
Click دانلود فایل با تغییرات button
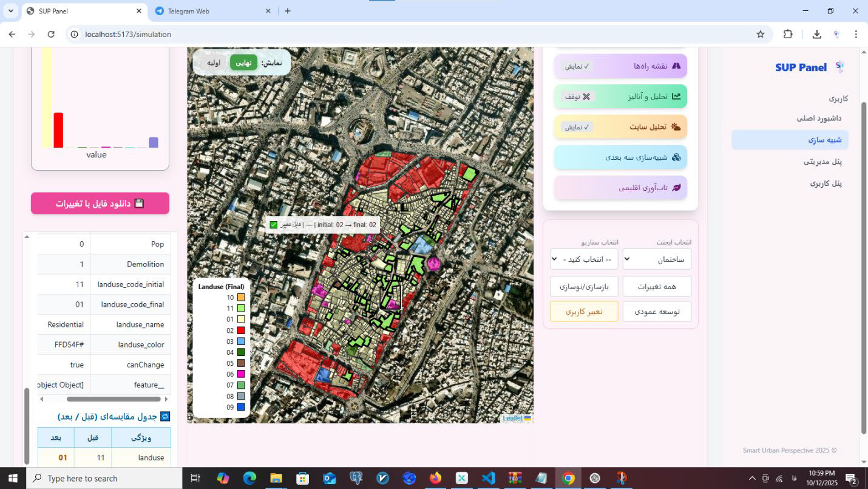[100, 203]
